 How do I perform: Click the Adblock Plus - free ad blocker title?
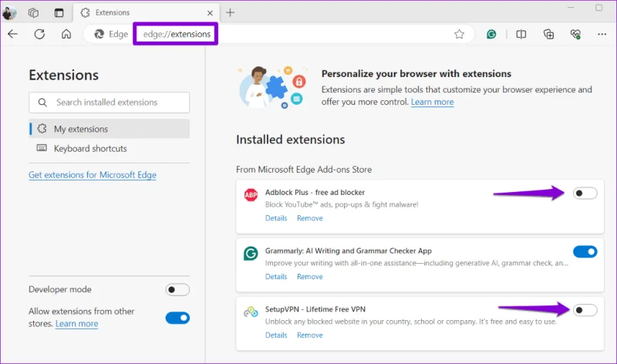(315, 193)
